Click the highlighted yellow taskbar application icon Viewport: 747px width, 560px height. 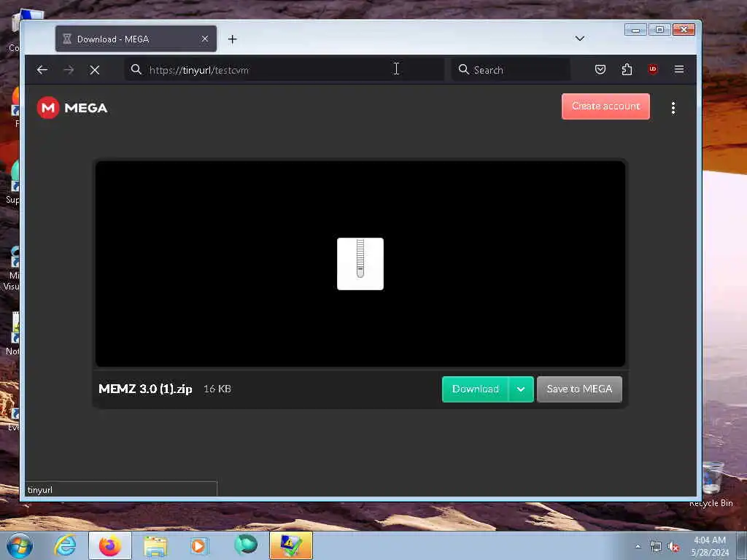point(291,545)
